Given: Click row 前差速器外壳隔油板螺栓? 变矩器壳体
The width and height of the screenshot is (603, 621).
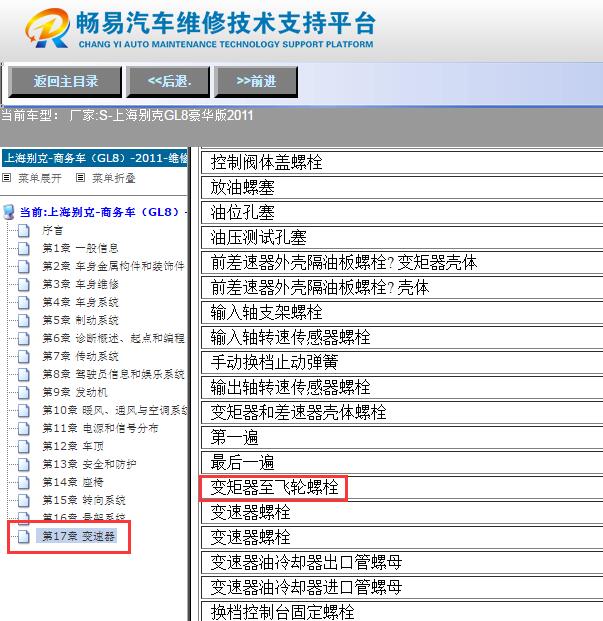Looking at the screenshot, I should (x=402, y=263).
